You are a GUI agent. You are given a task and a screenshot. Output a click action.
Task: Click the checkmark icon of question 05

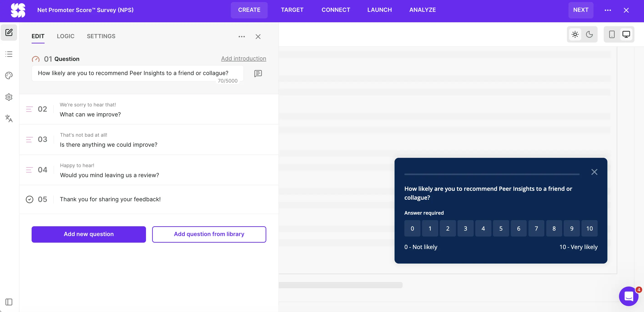click(x=30, y=199)
